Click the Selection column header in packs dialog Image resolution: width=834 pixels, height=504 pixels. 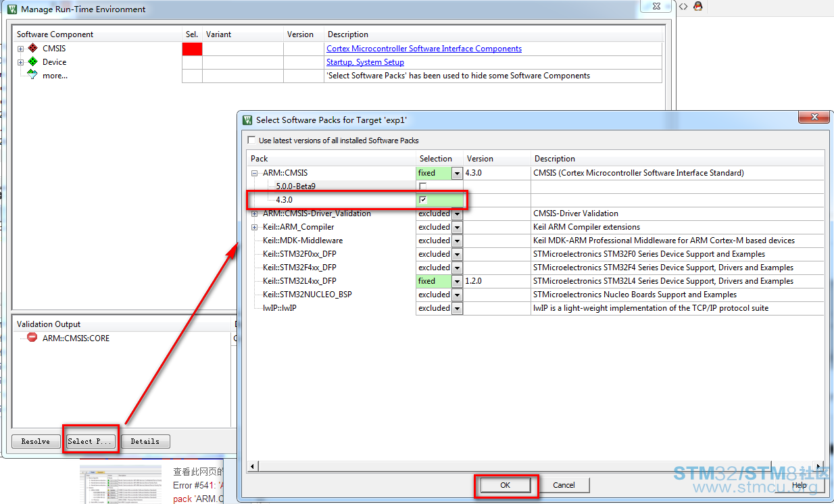click(439, 159)
